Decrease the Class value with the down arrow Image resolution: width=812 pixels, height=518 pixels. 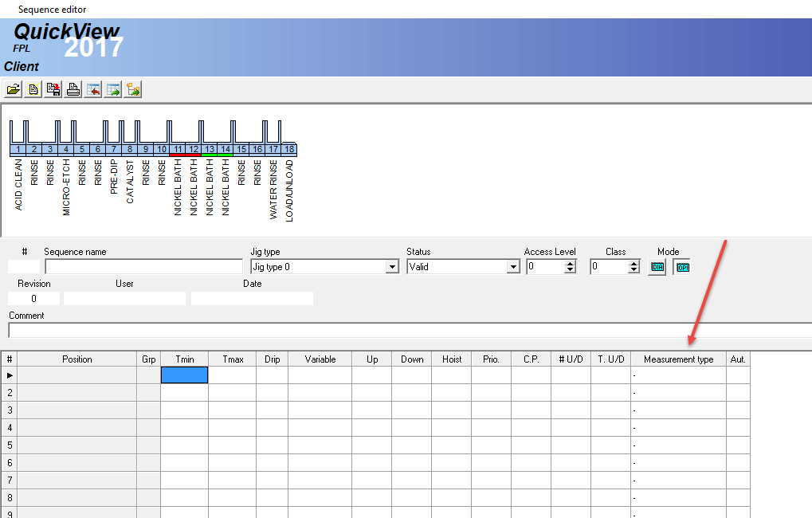tap(635, 269)
